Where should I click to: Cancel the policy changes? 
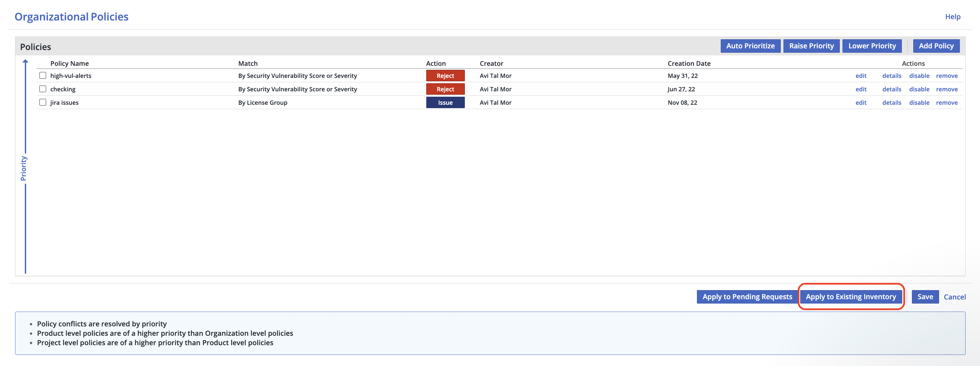[954, 297]
